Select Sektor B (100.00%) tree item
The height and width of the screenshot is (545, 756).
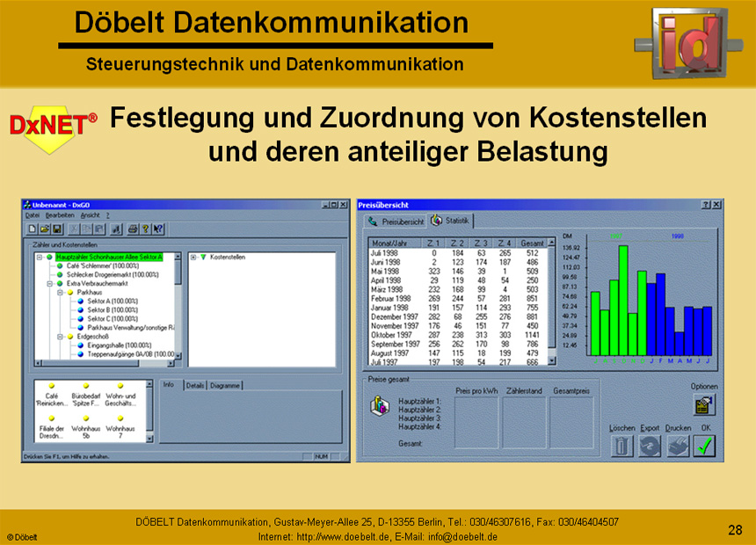point(113,309)
